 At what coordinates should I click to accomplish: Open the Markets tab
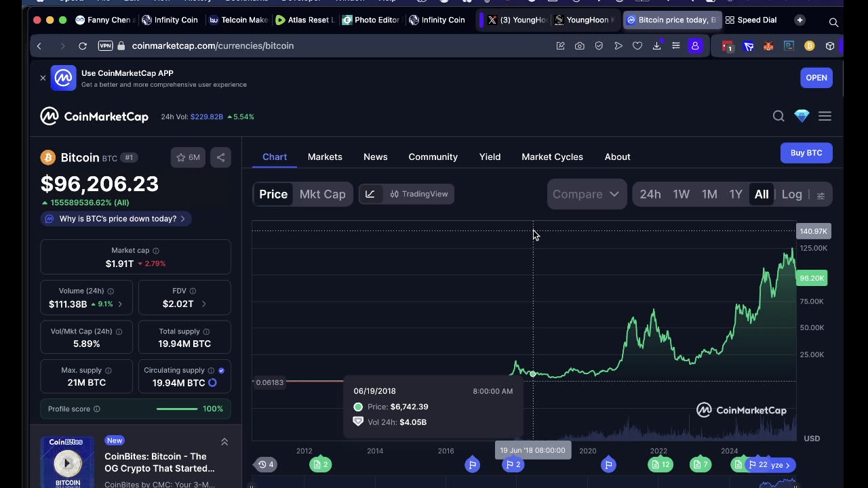[x=325, y=157]
